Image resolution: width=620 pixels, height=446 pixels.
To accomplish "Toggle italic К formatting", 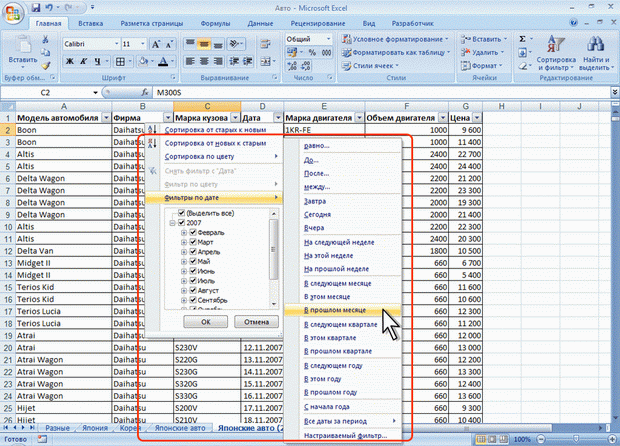I will click(84, 61).
